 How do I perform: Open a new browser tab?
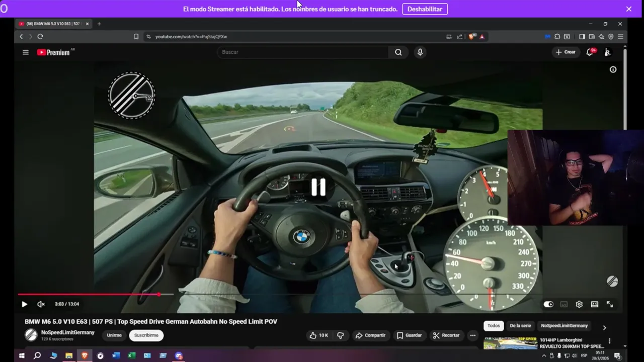(99, 24)
